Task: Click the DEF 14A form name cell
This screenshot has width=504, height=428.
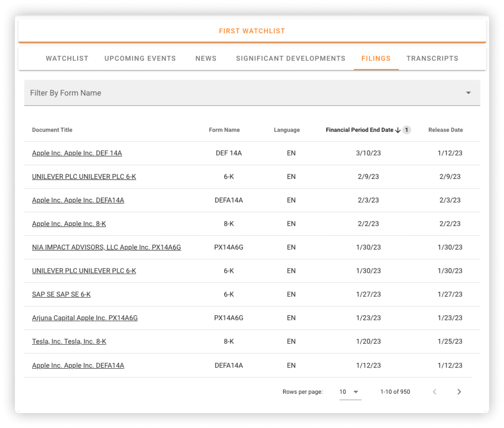Action: tap(229, 153)
